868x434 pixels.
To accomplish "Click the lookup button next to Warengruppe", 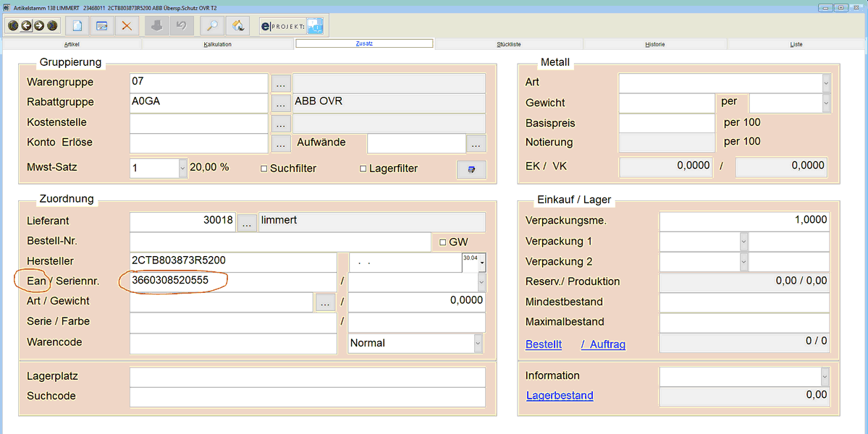I will point(281,83).
